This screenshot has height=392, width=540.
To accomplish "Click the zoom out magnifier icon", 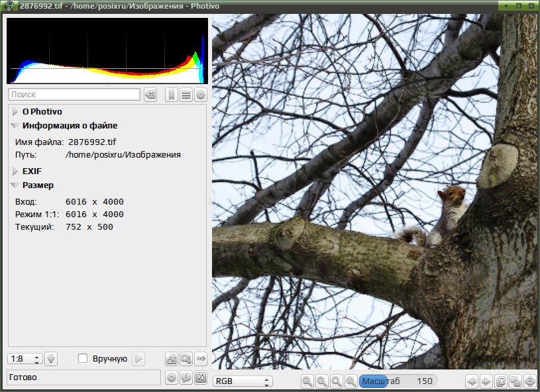I will 321,381.
